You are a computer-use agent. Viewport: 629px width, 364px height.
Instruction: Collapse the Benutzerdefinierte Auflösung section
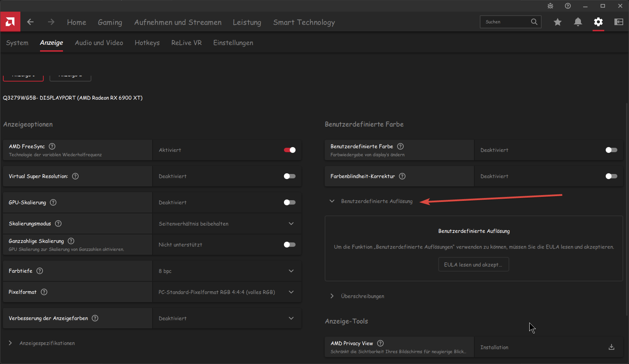[x=332, y=201]
